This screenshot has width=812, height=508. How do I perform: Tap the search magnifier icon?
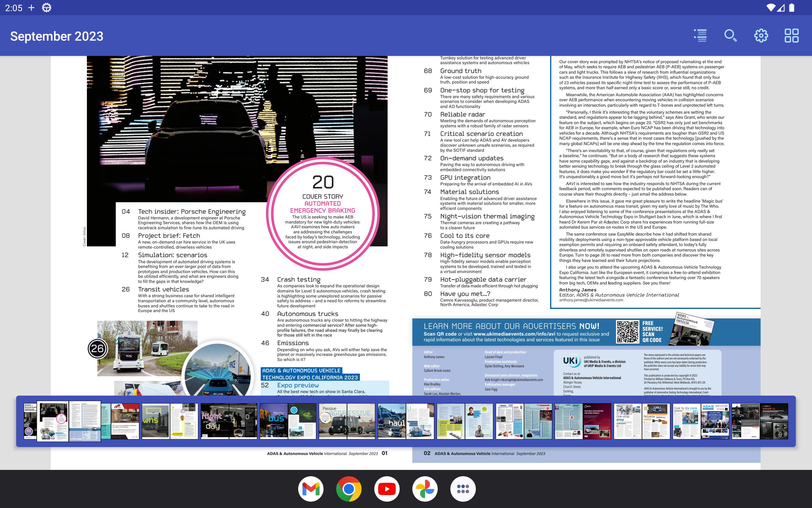(x=730, y=36)
